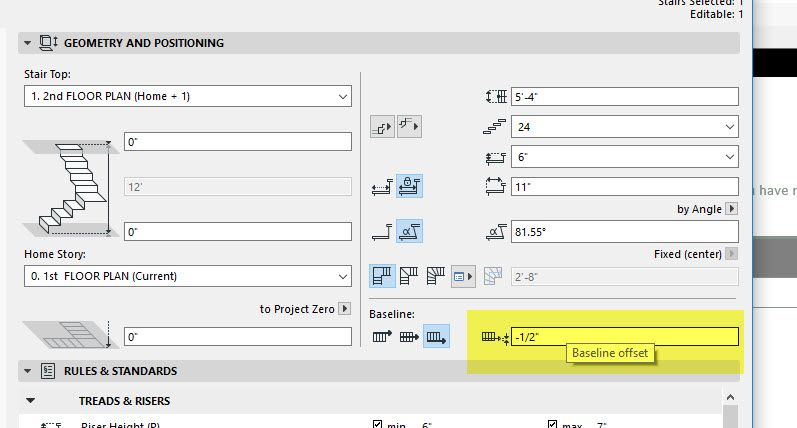Collapse the Treads & Risers group
Image resolution: width=797 pixels, height=428 pixels.
(30, 401)
